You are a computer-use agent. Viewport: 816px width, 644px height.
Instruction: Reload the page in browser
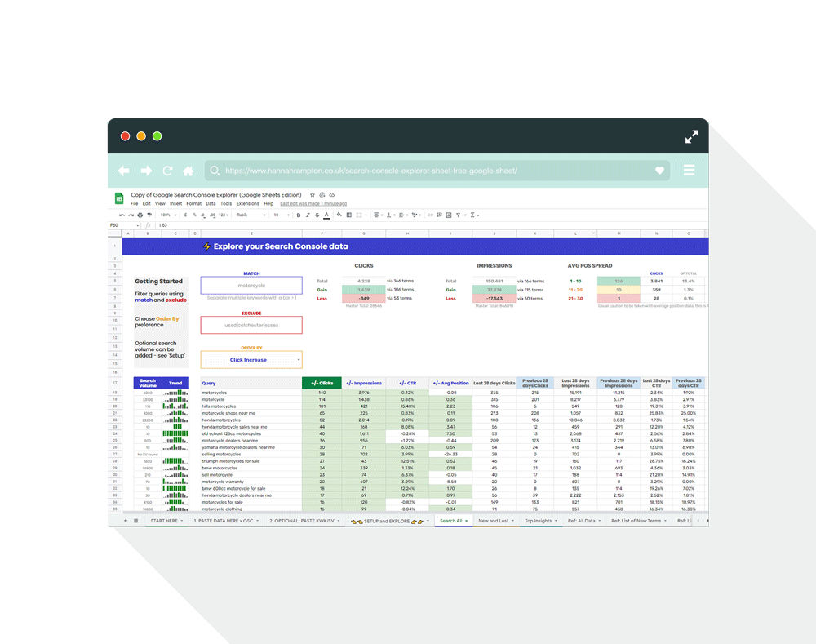coord(167,171)
